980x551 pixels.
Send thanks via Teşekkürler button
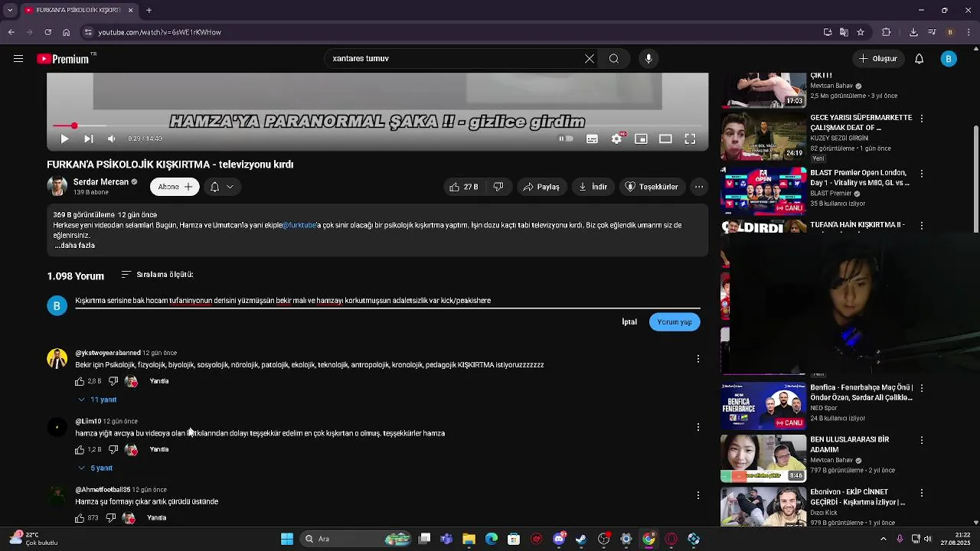[652, 187]
